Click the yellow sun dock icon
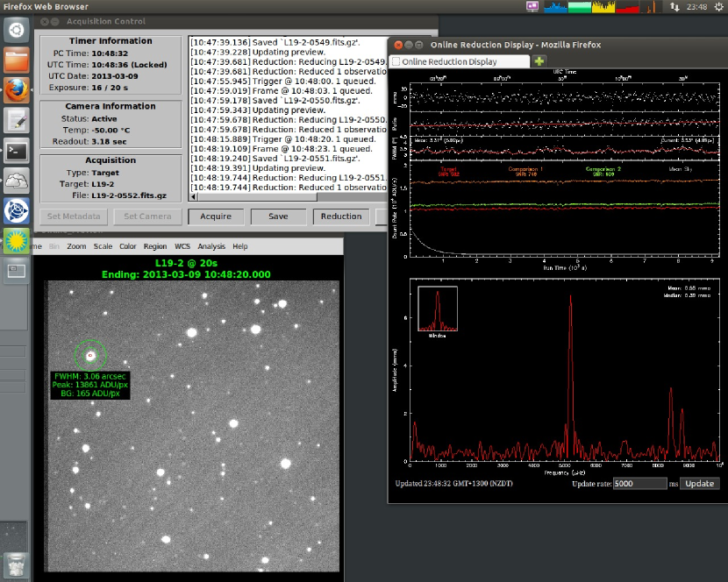Image resolution: width=728 pixels, height=582 pixels. pyautogui.click(x=16, y=240)
